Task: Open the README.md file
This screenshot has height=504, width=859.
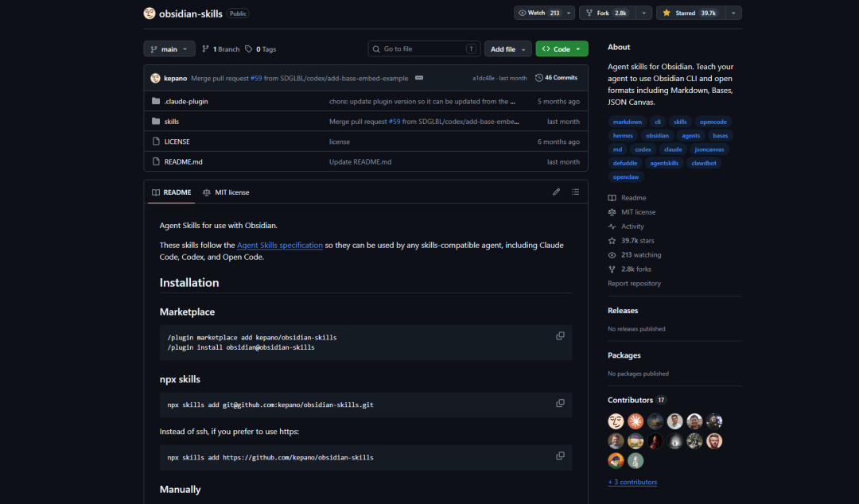Action: (x=184, y=161)
